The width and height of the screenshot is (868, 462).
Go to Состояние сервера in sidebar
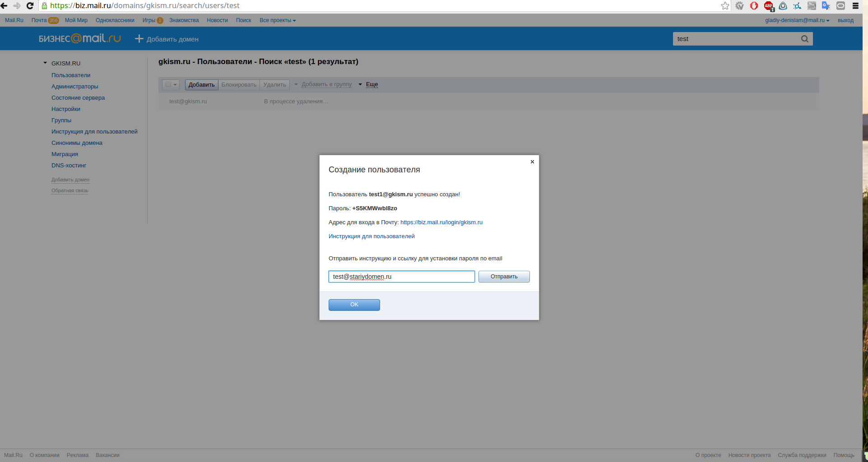pyautogui.click(x=78, y=98)
